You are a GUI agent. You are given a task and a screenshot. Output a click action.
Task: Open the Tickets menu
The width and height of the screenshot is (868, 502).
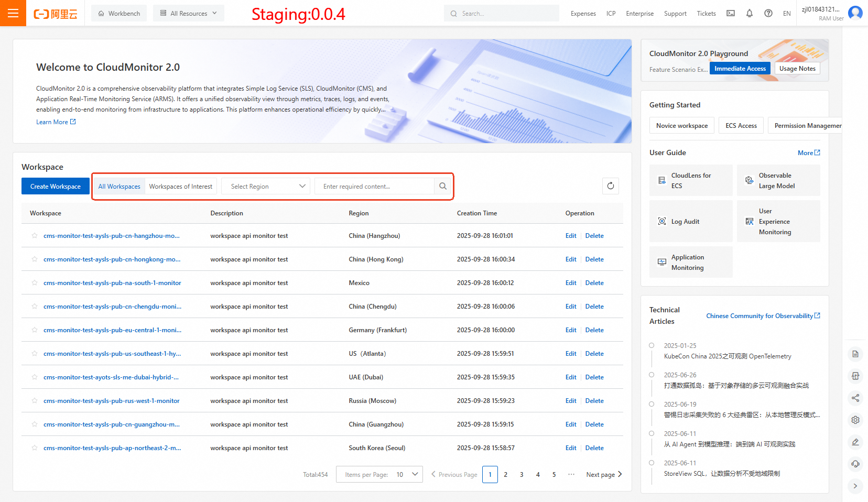coord(707,14)
